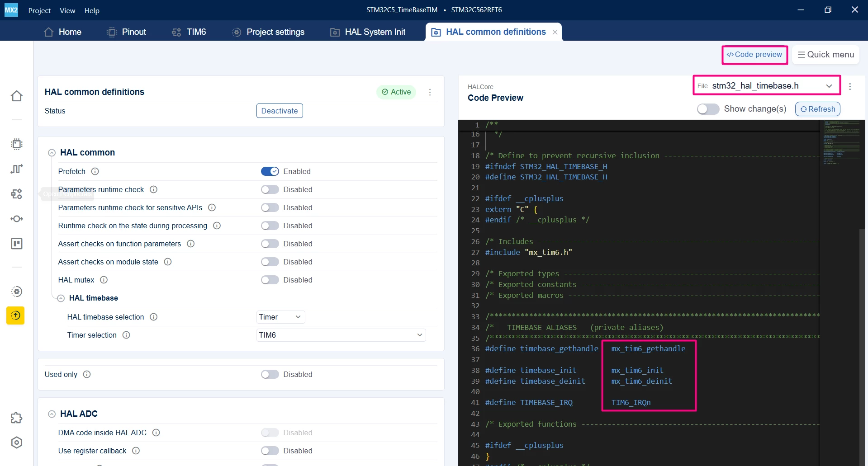Viewport: 868px width, 466px height.
Task: Enable Parameters runtime check toggle
Action: pyautogui.click(x=270, y=189)
